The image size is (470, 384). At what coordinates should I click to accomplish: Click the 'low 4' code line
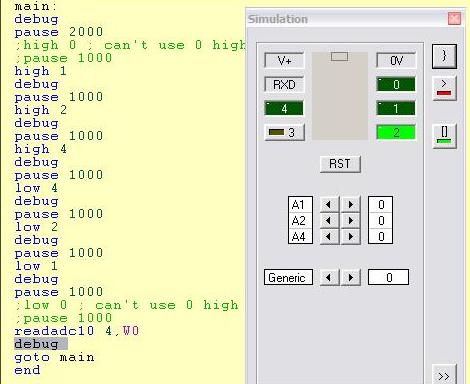(36, 188)
